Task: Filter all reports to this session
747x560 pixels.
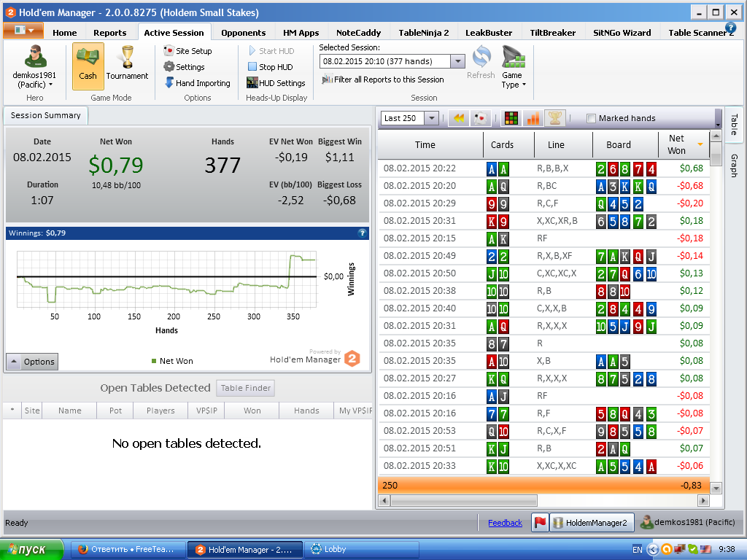Action: [383, 79]
